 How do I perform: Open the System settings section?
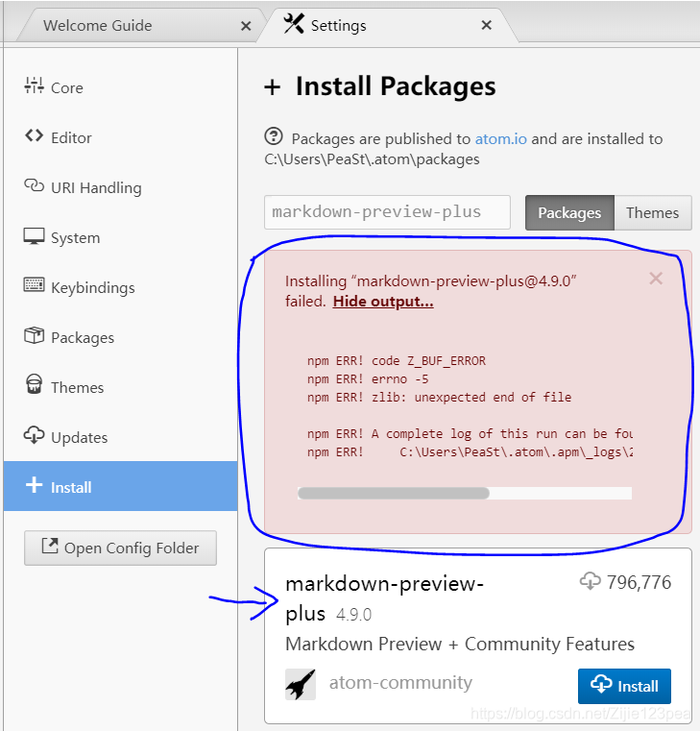(x=120, y=237)
